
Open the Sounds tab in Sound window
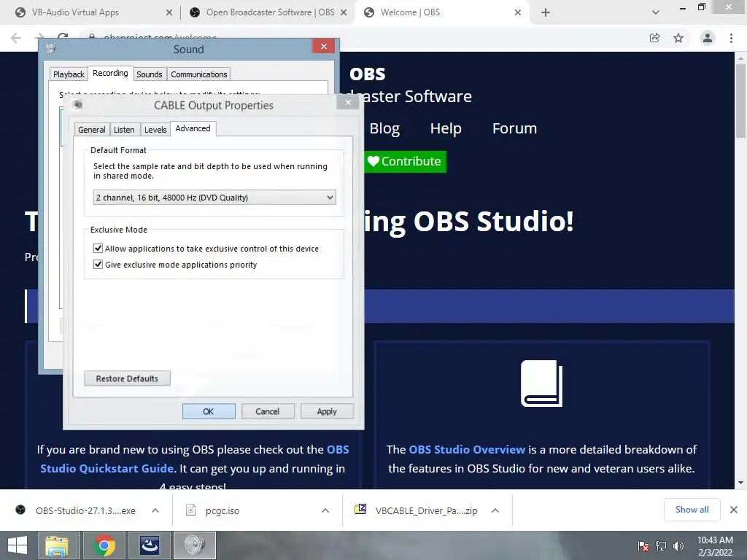click(149, 74)
